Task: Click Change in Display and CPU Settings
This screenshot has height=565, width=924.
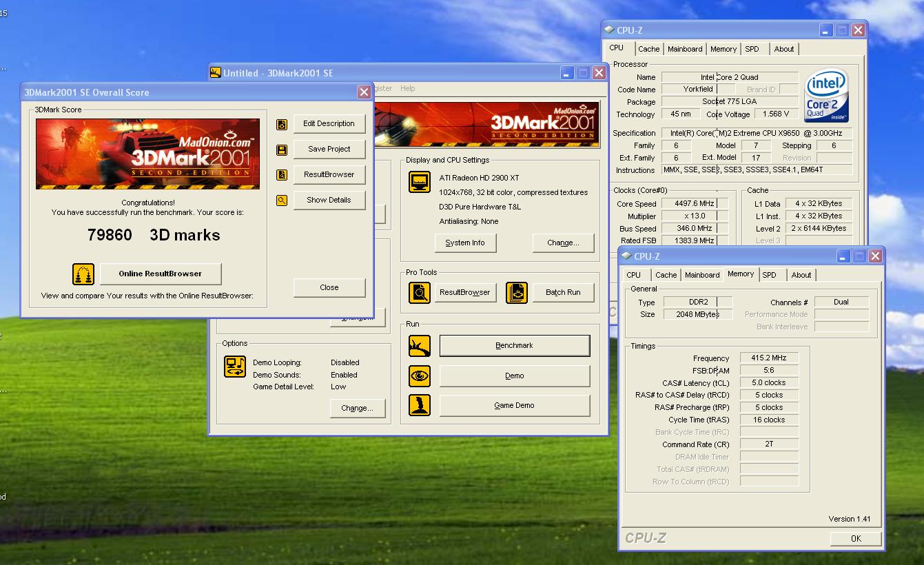Action: tap(563, 243)
